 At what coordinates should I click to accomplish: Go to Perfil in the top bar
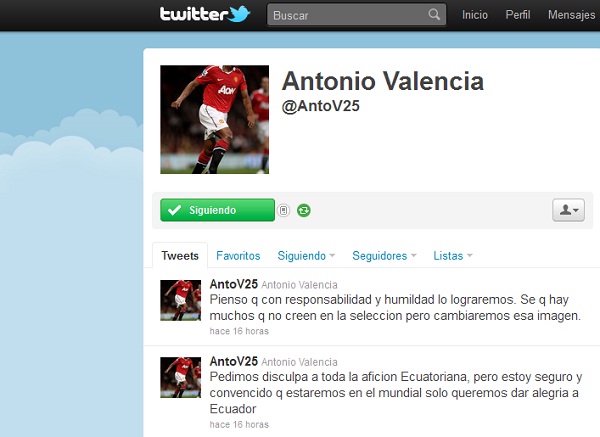(x=518, y=15)
